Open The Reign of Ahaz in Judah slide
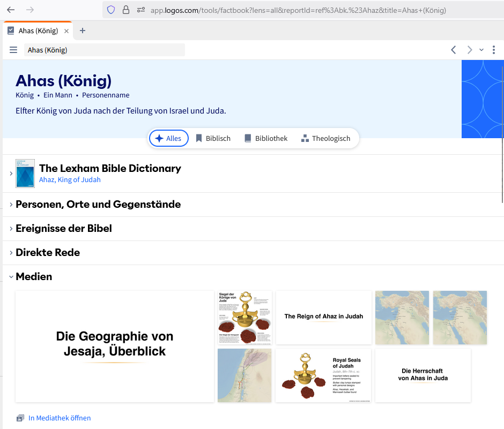504x429 pixels. 324,318
